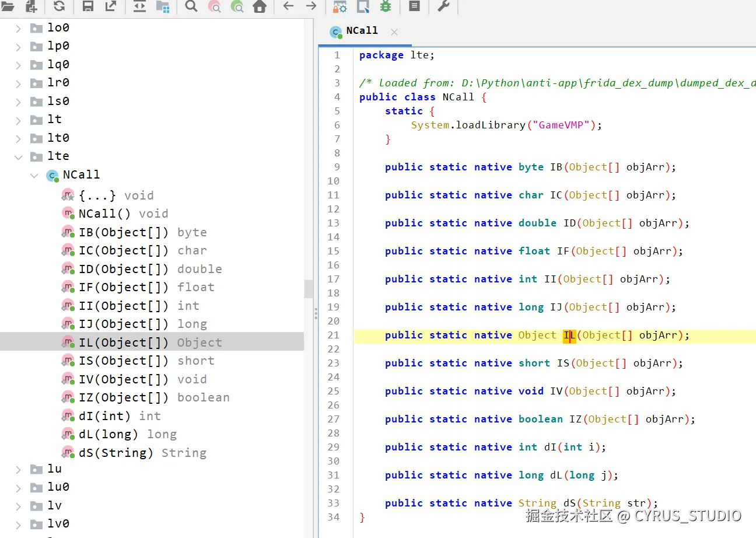This screenshot has width=756, height=538.
Task: Click the class icon beside NCall in tree
Action: pyautogui.click(x=52, y=175)
